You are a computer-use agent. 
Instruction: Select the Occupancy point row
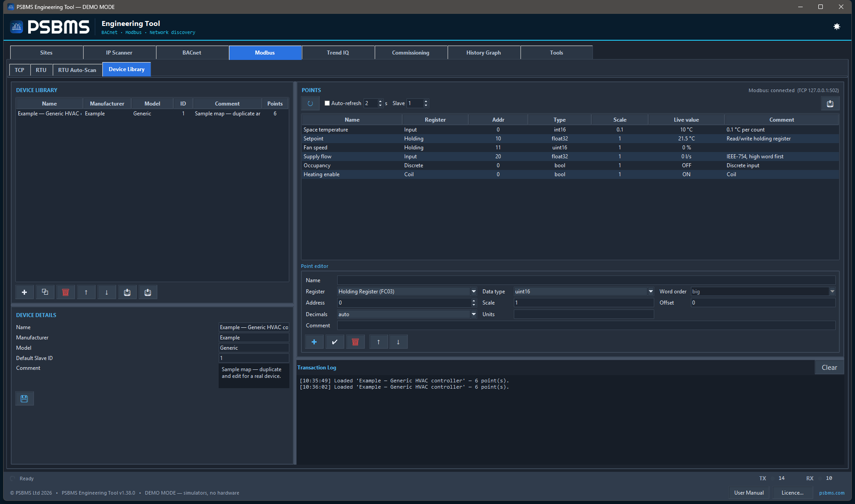click(570, 165)
